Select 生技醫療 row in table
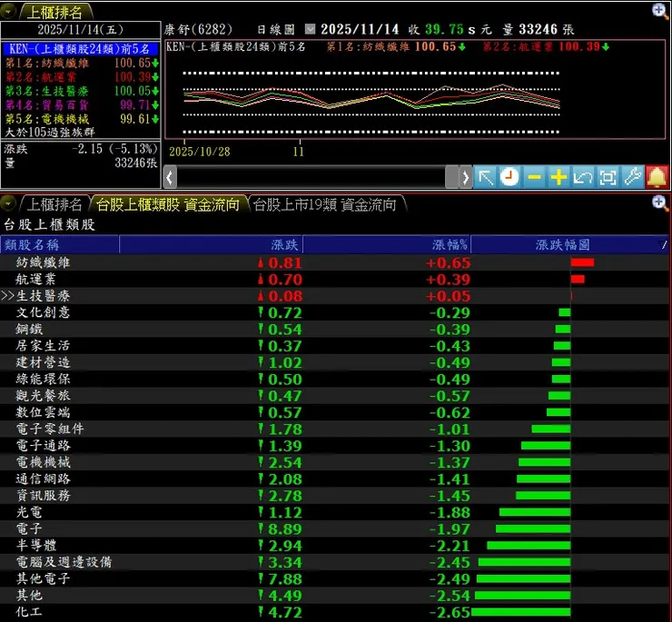672x622 pixels. 334,296
